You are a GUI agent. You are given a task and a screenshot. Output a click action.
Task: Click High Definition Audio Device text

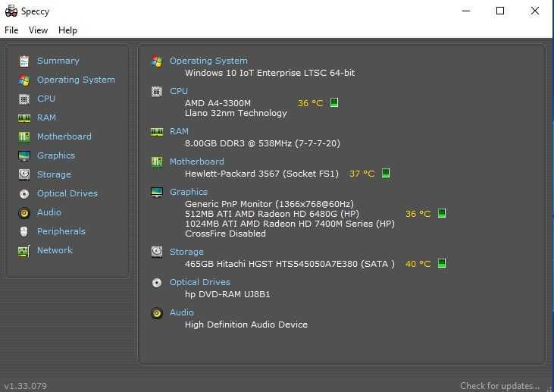(246, 325)
